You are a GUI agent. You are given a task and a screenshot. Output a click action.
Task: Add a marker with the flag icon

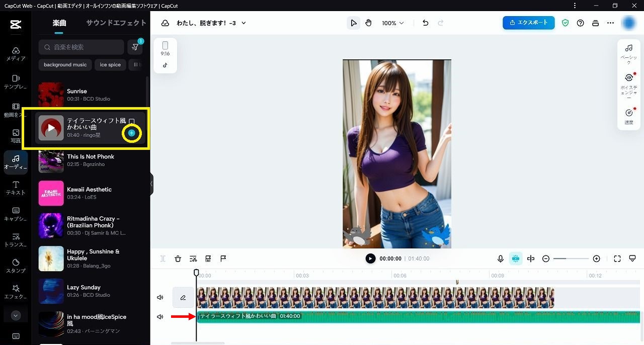pos(223,258)
